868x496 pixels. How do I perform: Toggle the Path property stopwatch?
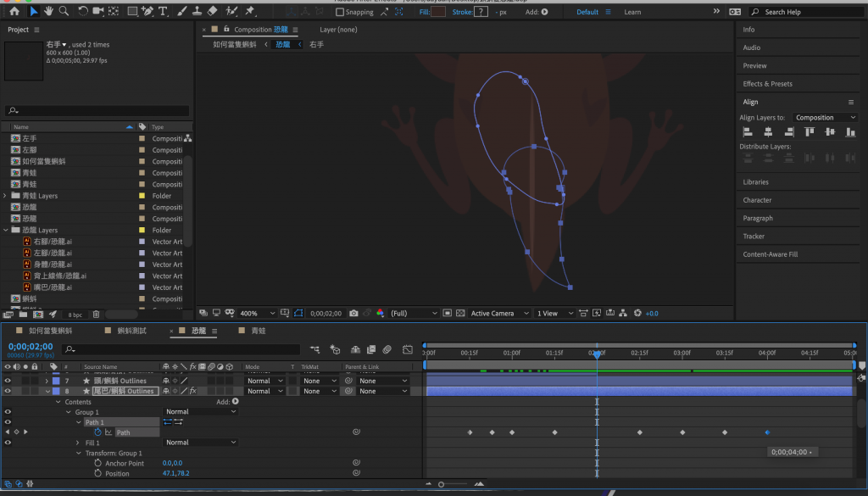click(x=98, y=432)
